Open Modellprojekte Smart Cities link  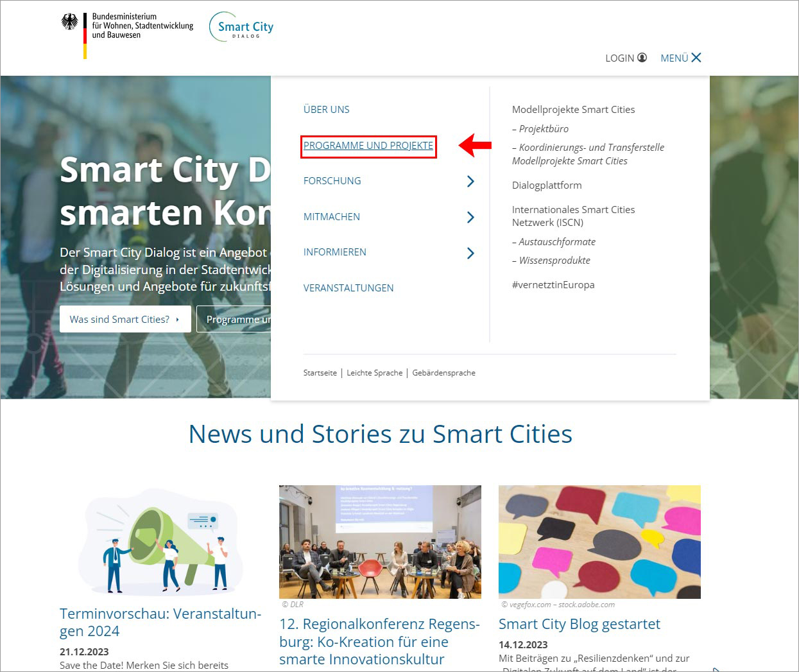click(x=573, y=110)
